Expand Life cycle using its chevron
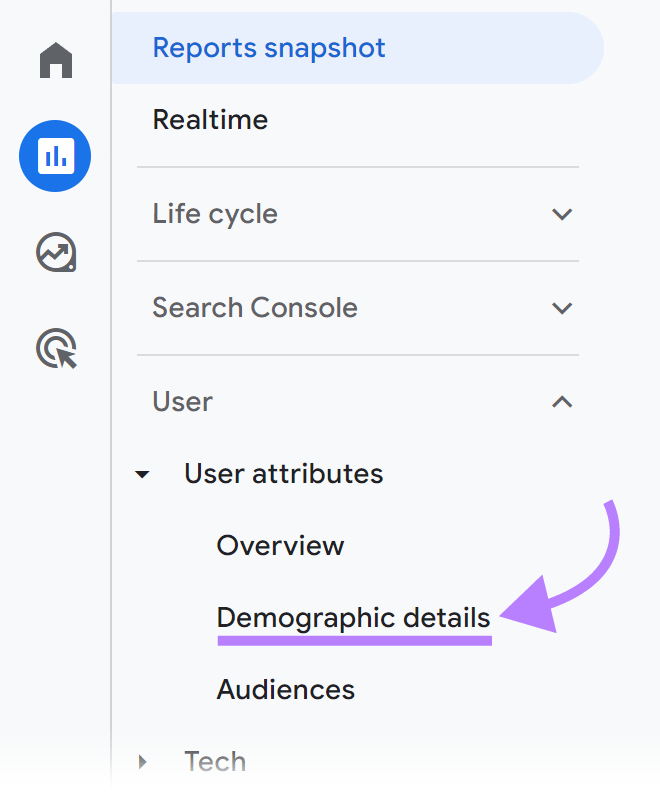The width and height of the screenshot is (660, 792). pyautogui.click(x=562, y=214)
